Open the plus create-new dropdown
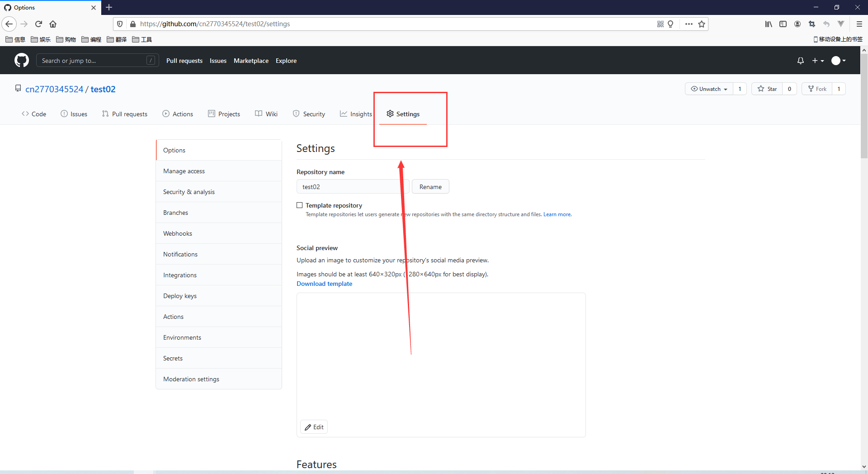The image size is (868, 474). click(x=818, y=61)
